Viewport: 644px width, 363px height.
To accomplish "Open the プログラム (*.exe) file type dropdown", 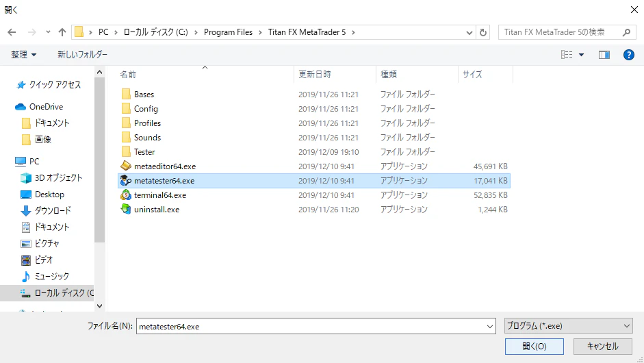I will click(569, 326).
